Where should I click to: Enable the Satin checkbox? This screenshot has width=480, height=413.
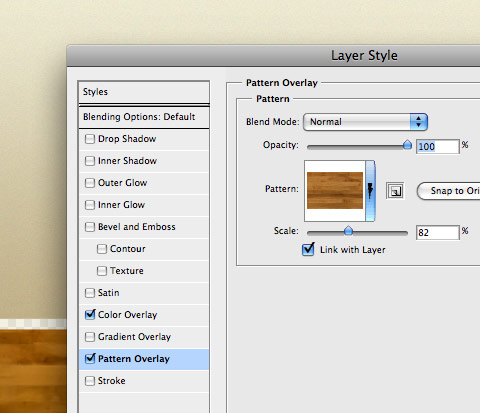click(x=90, y=293)
